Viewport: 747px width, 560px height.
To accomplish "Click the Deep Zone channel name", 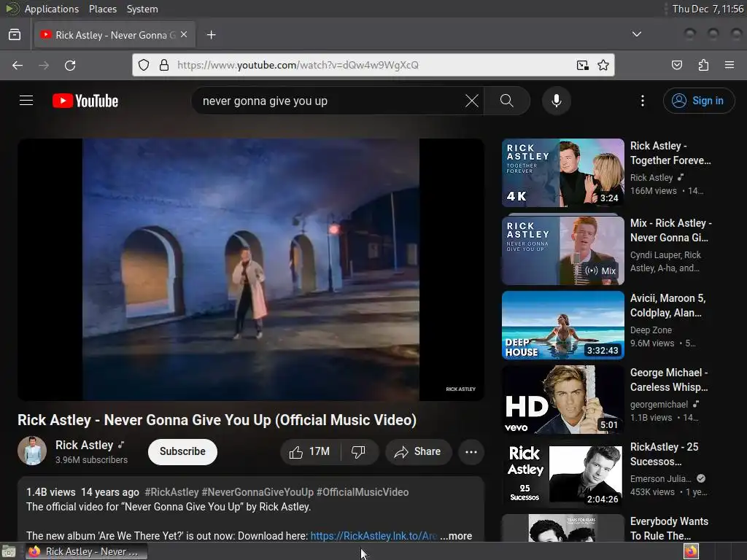I will (651, 330).
